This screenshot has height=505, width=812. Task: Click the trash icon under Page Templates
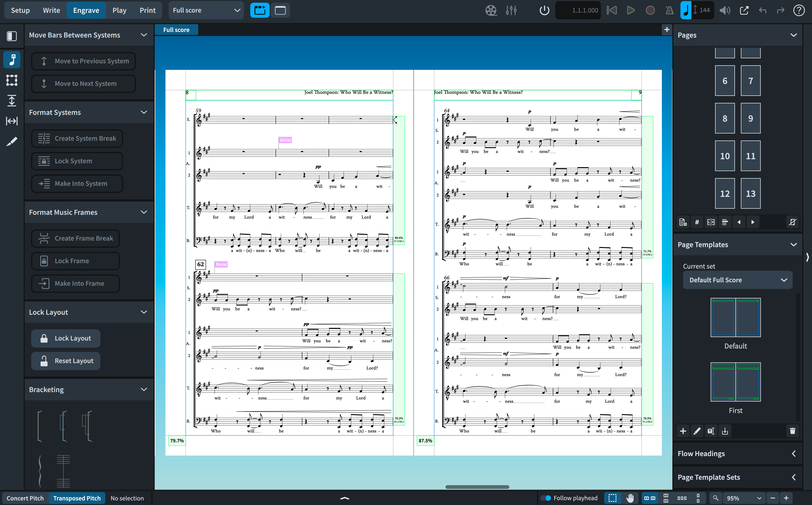tap(793, 431)
